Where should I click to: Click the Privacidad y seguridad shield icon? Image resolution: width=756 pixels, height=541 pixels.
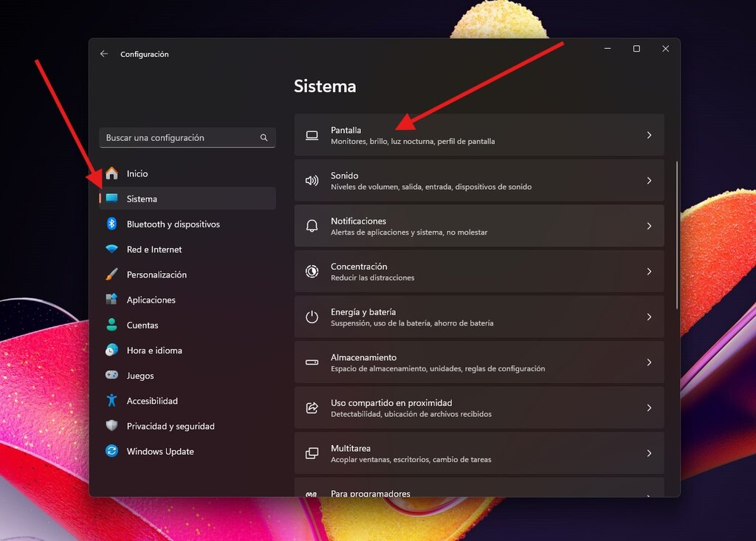click(112, 425)
